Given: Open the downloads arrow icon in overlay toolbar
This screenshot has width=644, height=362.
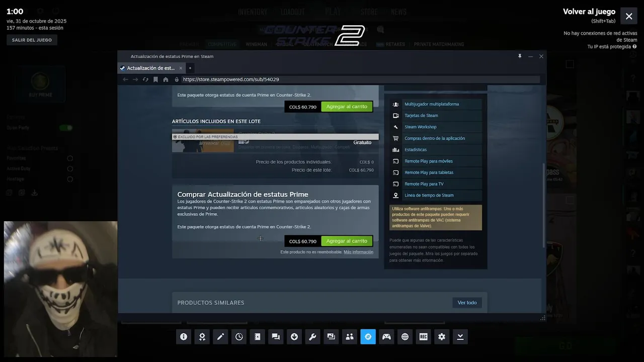Looking at the screenshot, I should (294, 337).
